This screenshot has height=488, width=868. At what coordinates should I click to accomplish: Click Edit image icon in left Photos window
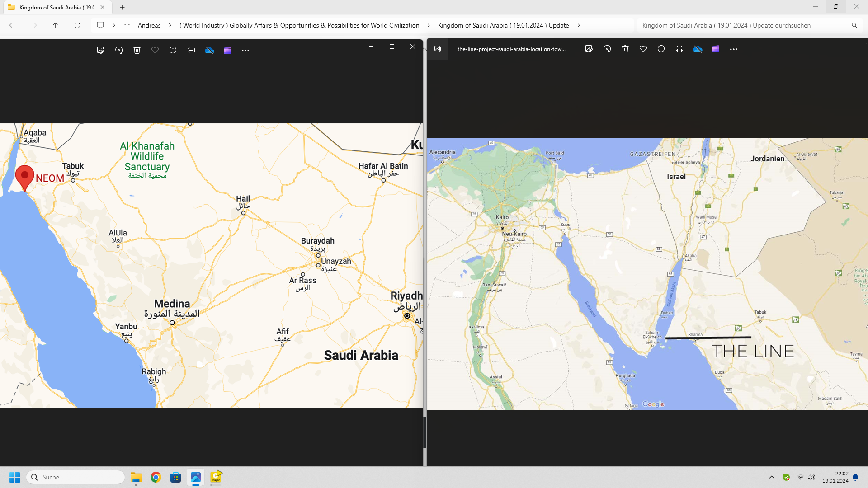click(x=100, y=50)
